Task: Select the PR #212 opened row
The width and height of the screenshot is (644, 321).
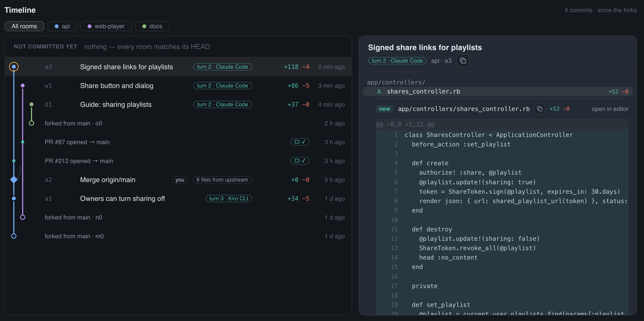Action: coord(178,161)
